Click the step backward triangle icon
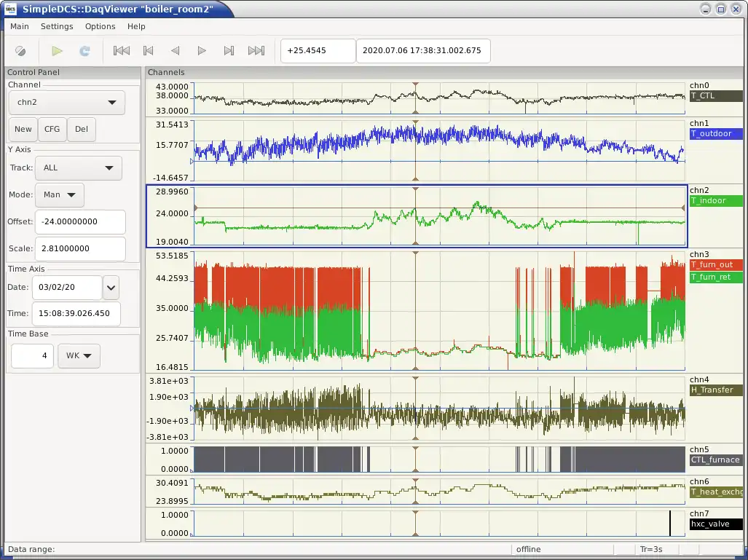 [175, 51]
